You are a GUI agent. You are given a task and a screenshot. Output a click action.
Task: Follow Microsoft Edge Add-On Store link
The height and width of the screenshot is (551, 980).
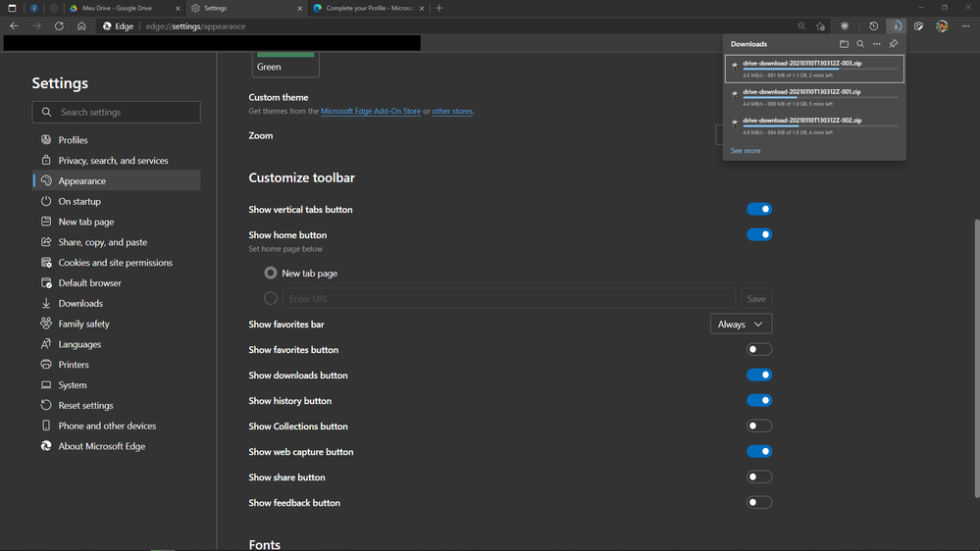click(x=371, y=112)
